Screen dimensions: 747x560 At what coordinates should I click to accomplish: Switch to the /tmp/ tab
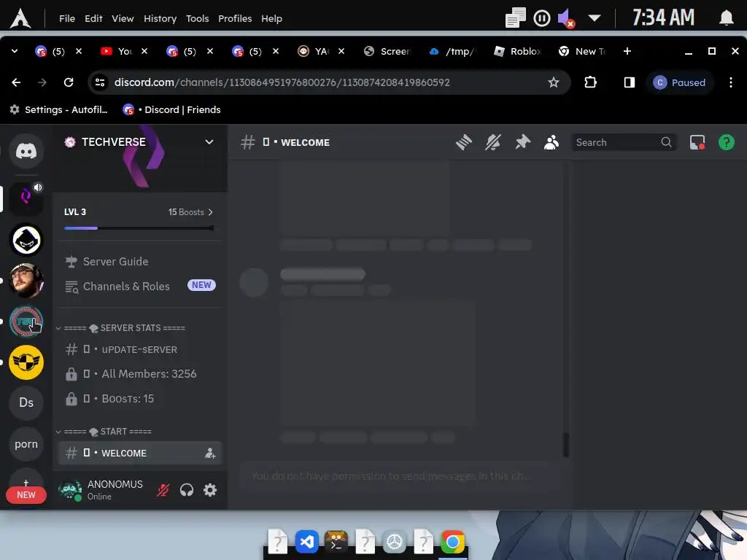click(452, 51)
